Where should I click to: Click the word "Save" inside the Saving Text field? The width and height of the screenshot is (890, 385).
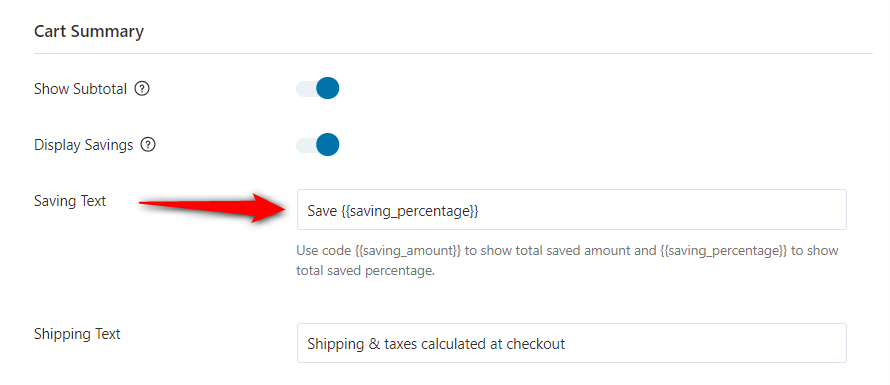click(322, 211)
